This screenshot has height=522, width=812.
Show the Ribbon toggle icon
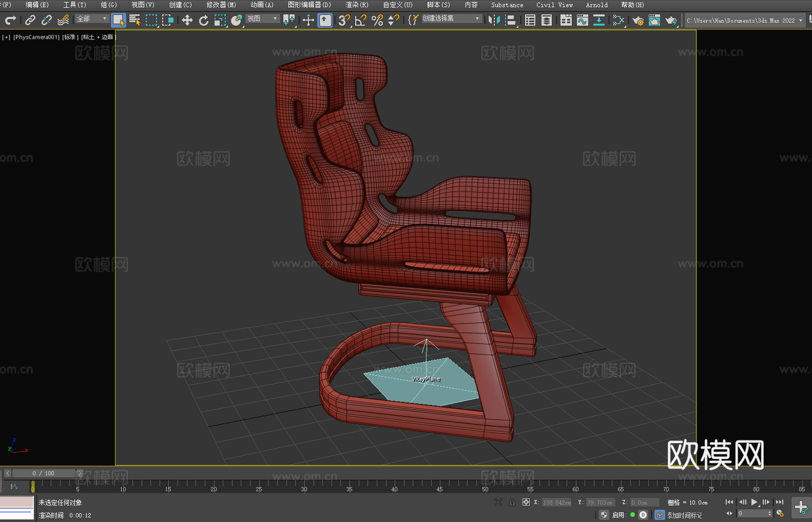point(566,20)
